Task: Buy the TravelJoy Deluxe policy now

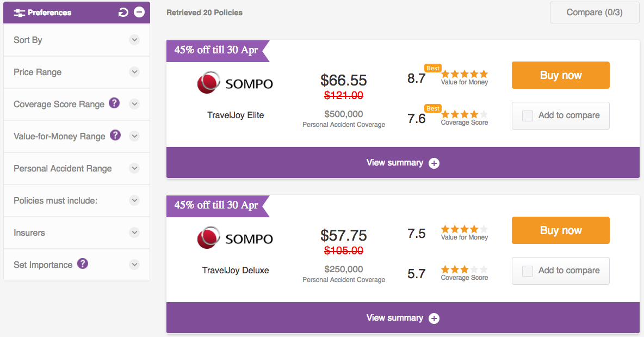Action: pyautogui.click(x=561, y=230)
